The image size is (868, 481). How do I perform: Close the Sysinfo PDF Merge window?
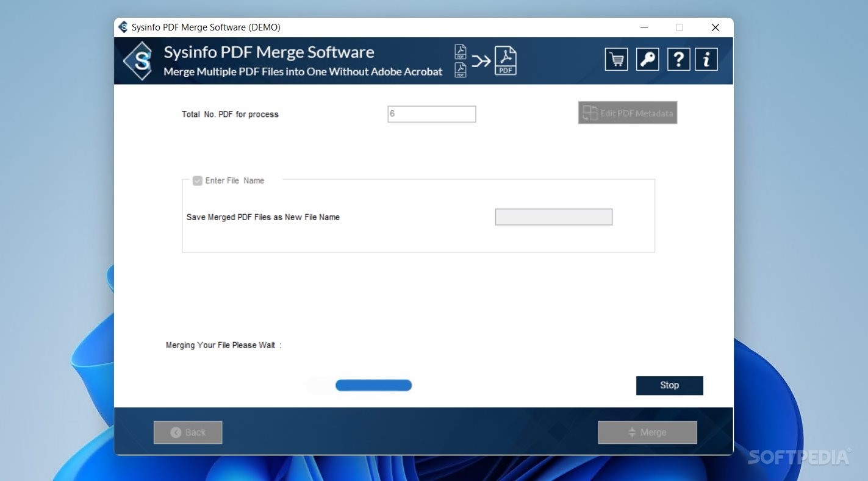click(x=716, y=27)
